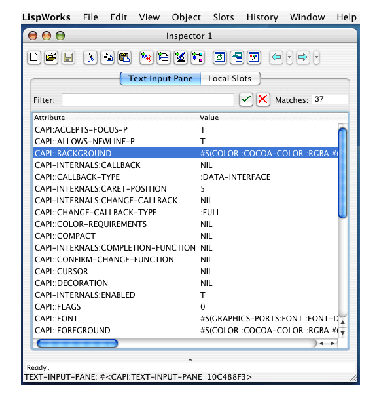Click the Matches count field

click(x=330, y=99)
